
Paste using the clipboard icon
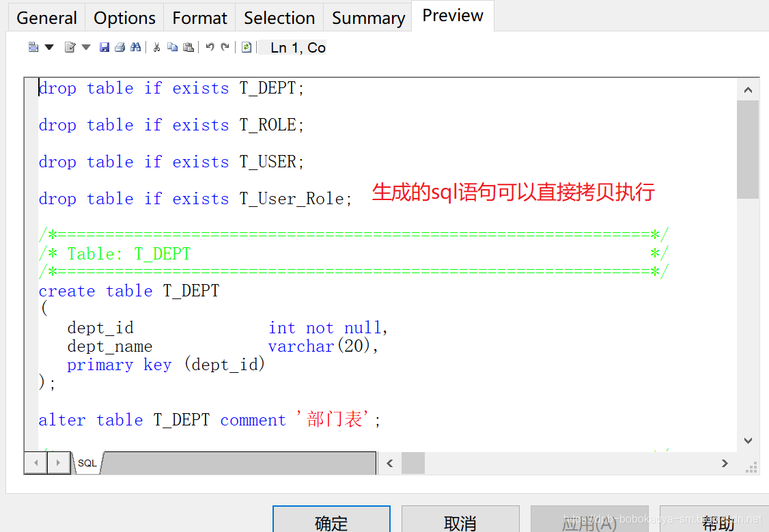[x=188, y=47]
